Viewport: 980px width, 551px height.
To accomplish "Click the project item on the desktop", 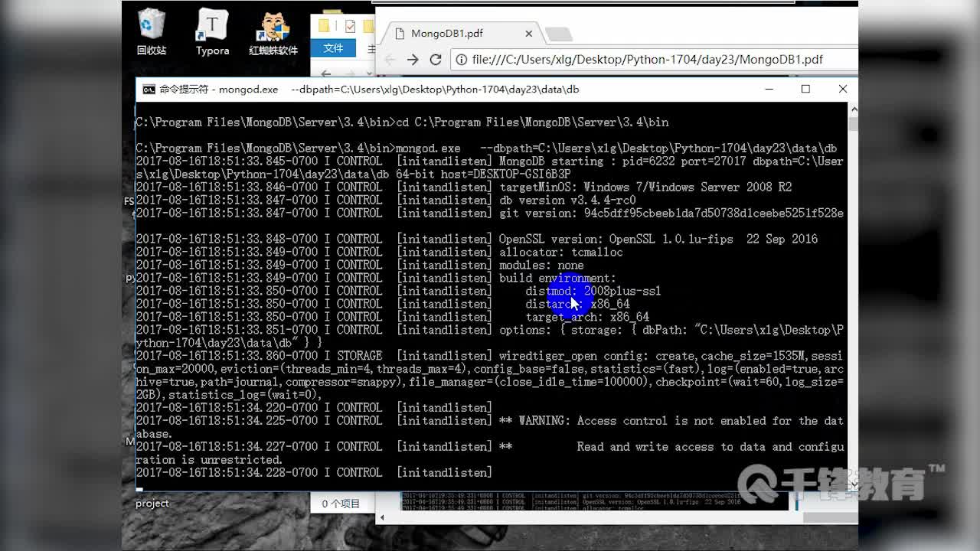I will [152, 503].
